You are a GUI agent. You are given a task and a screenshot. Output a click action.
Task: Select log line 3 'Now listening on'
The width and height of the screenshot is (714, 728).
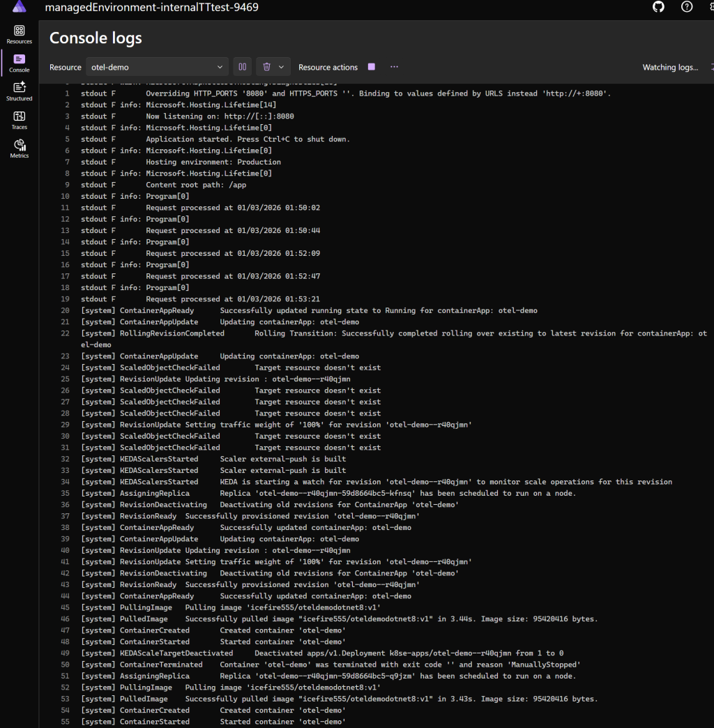click(187, 116)
